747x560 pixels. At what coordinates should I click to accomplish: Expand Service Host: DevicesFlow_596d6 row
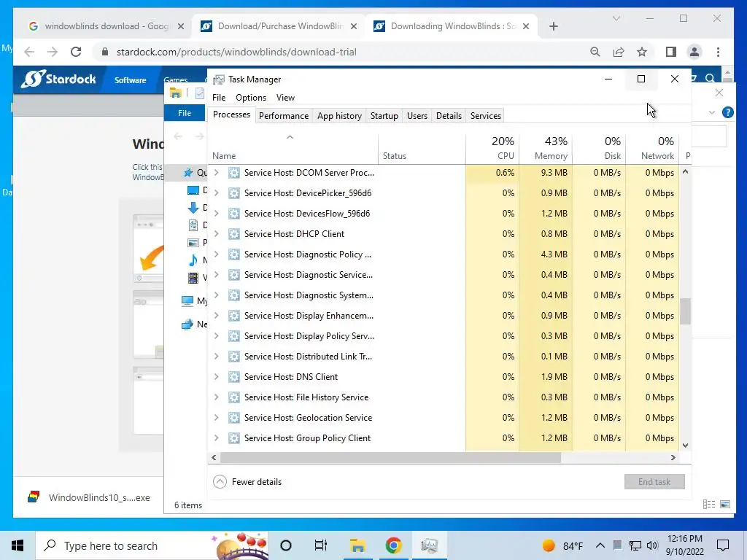coord(216,214)
